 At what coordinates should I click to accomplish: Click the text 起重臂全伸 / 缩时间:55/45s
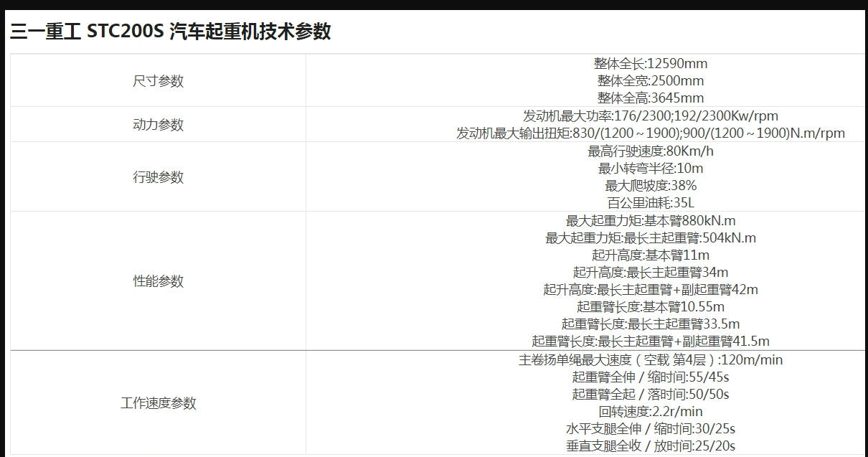click(651, 377)
